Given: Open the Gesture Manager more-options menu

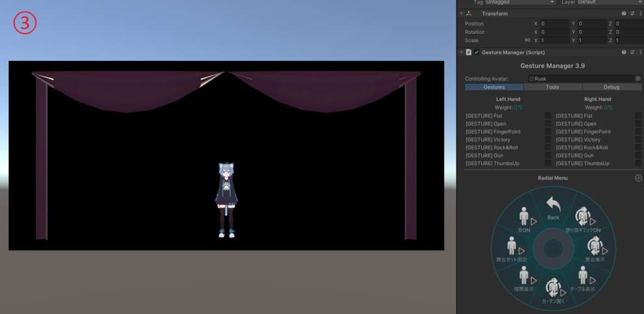Looking at the screenshot, I should coord(640,53).
